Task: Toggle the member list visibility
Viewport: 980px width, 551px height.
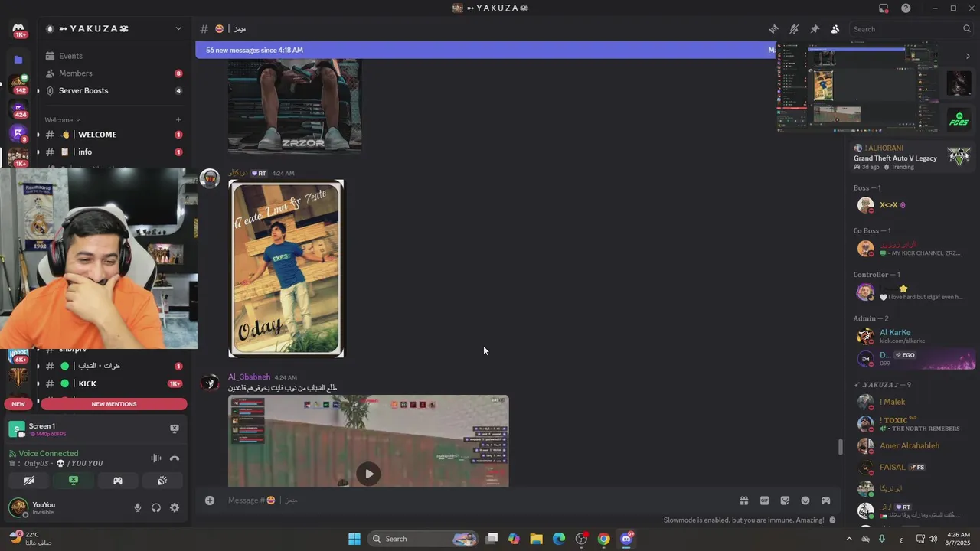Action: pyautogui.click(x=835, y=29)
